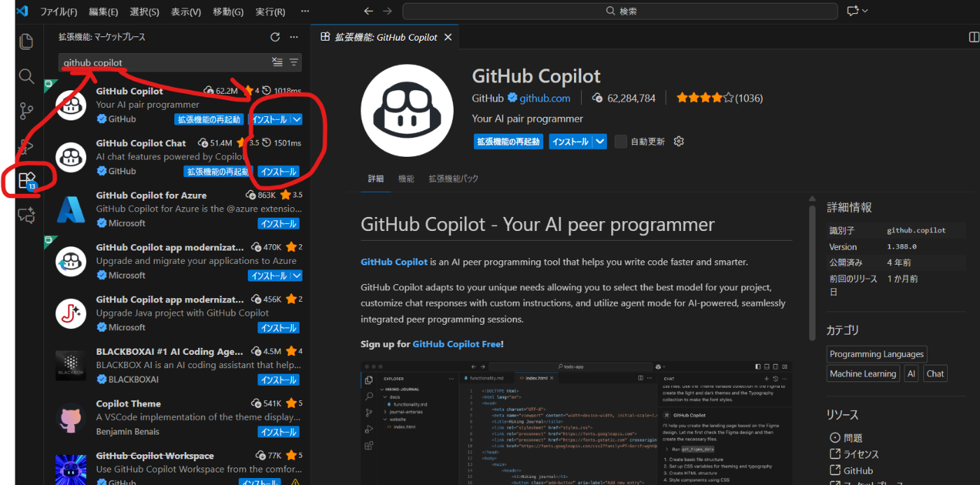Expand install dropdown for Upgrade and migrate to Azure

click(x=297, y=276)
